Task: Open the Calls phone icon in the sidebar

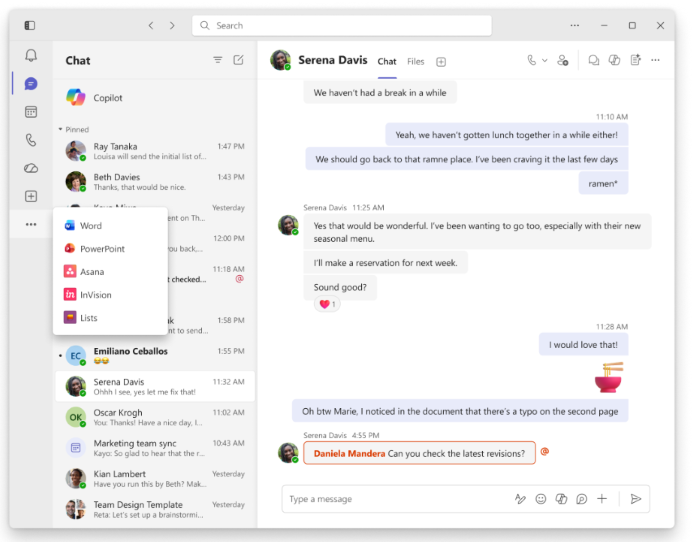Action: pos(31,140)
